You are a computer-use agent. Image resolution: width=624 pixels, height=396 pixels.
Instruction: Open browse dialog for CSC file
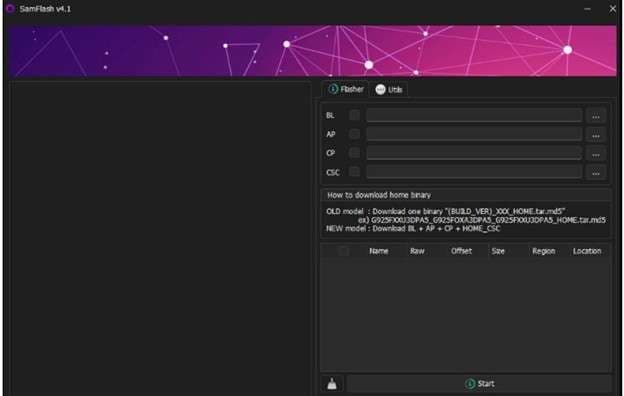click(x=595, y=173)
